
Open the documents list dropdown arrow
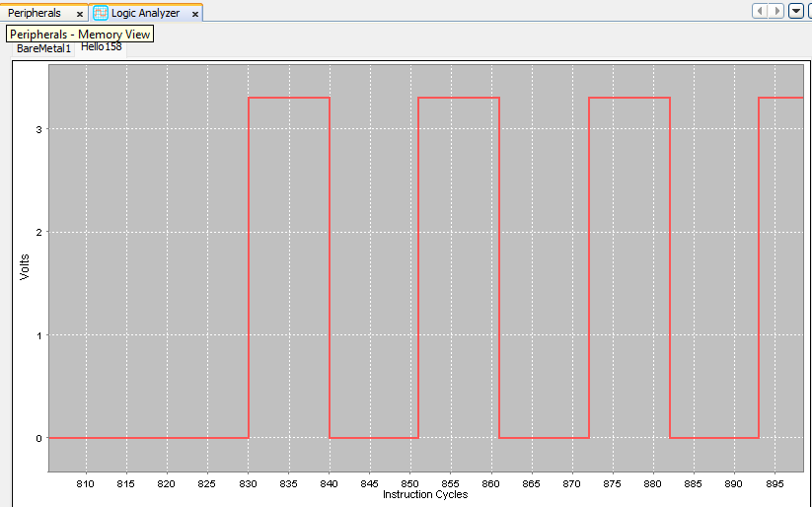point(795,11)
